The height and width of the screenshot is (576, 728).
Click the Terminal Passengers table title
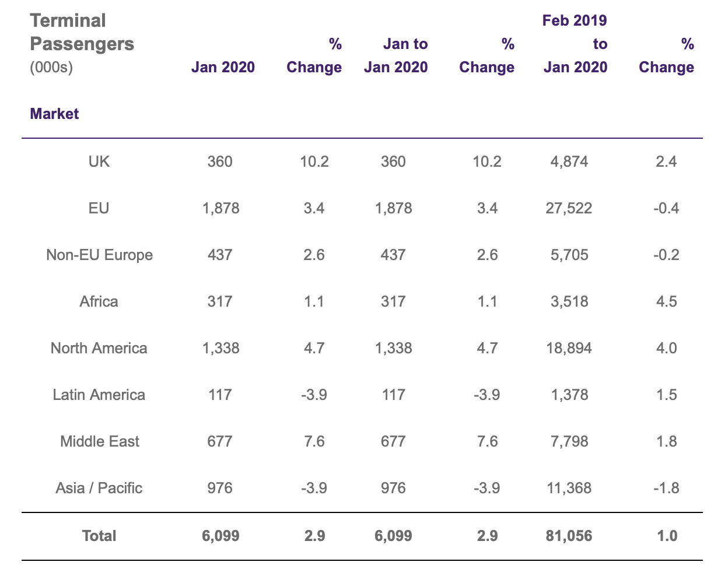[x=82, y=32]
